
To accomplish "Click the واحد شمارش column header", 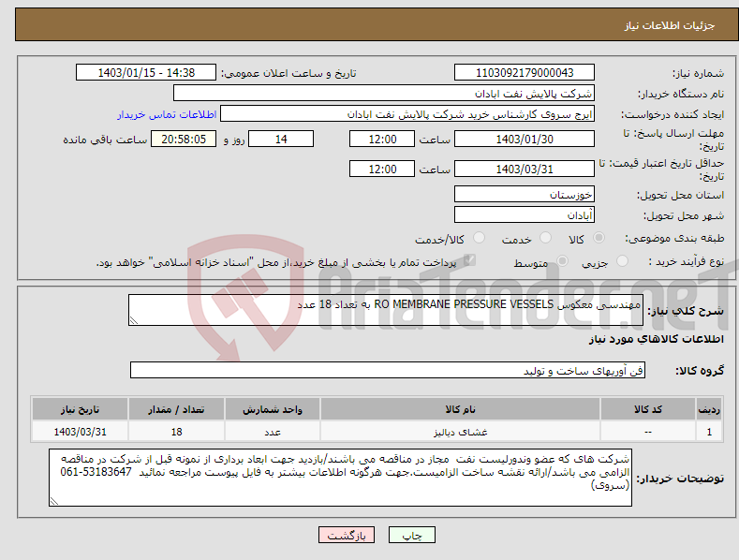I will (273, 409).
